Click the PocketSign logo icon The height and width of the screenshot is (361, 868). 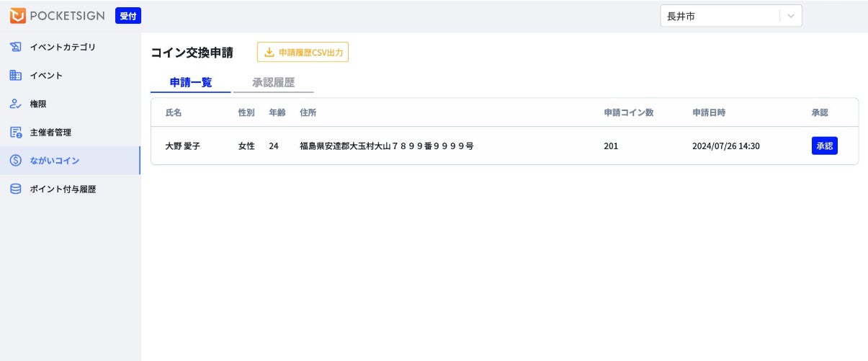pyautogui.click(x=18, y=15)
